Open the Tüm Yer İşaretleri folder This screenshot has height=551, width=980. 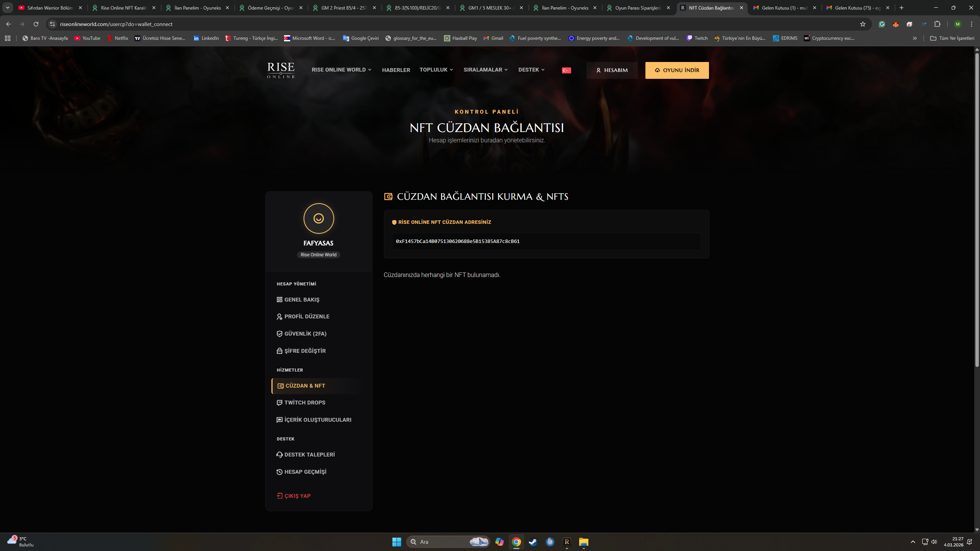pos(952,38)
